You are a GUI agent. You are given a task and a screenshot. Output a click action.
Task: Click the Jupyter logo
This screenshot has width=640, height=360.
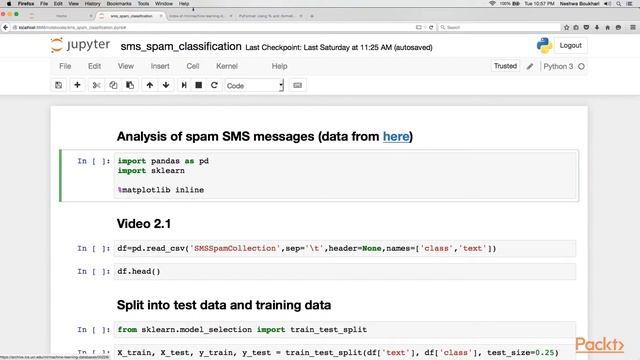click(80, 45)
